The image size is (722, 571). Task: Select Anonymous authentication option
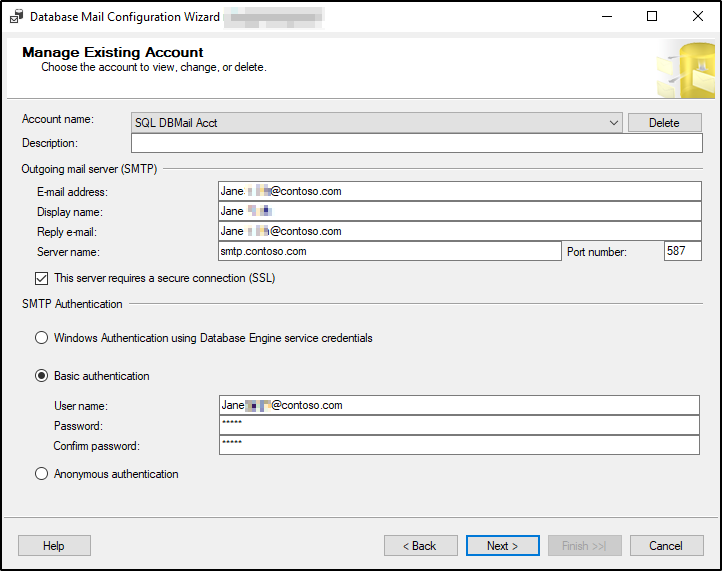[x=42, y=474]
